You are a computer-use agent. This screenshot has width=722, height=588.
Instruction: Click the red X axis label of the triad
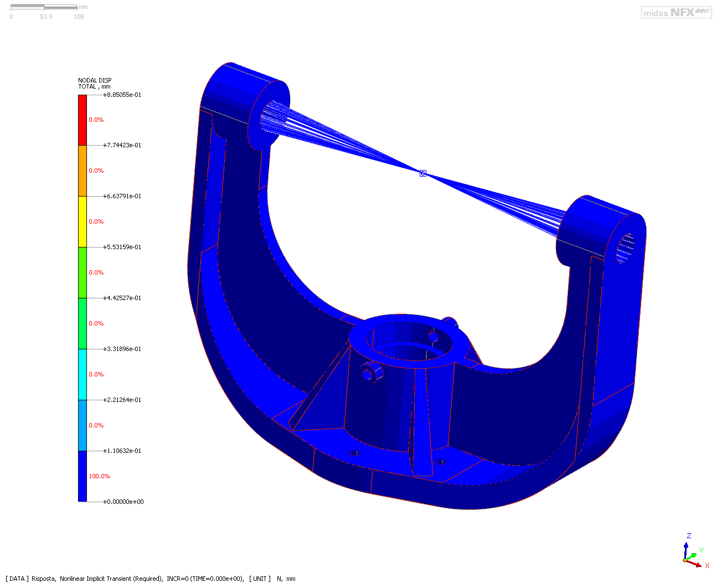pos(707,566)
